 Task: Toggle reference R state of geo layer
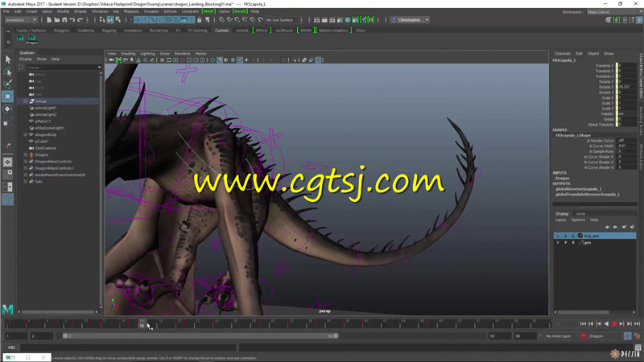[x=573, y=243]
